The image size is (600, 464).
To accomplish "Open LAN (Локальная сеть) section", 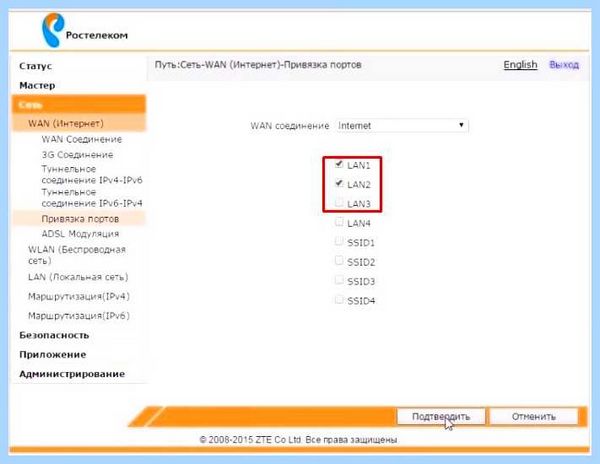I will [78, 277].
